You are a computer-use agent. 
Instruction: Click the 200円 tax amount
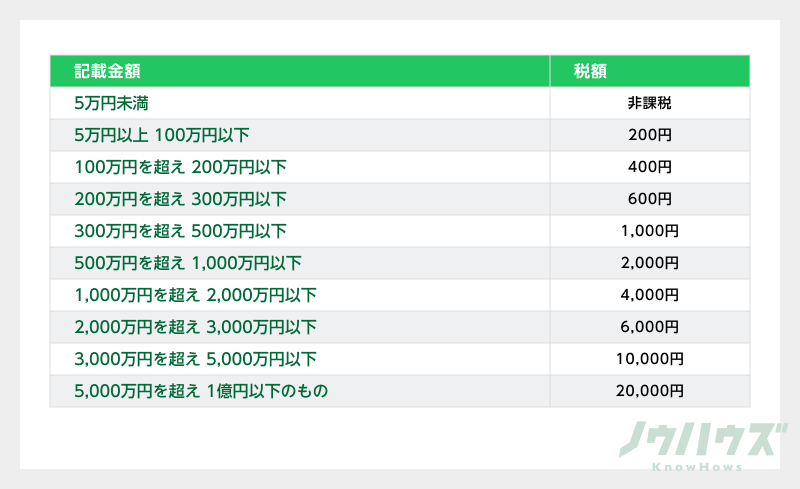pyautogui.click(x=649, y=135)
